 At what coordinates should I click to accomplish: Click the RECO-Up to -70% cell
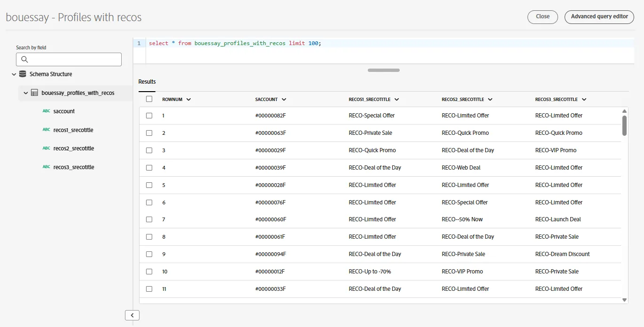pos(370,272)
